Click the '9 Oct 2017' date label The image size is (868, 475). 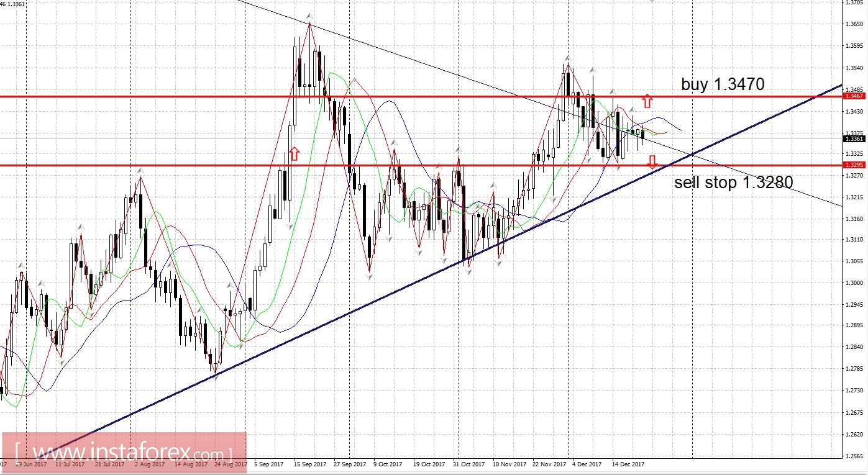tap(388, 464)
